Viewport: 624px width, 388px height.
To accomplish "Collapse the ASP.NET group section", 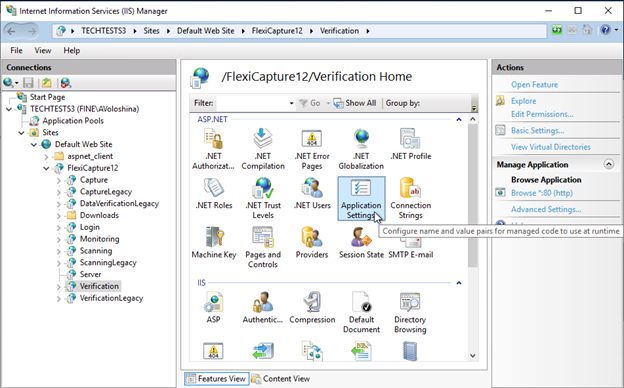I will (x=459, y=119).
